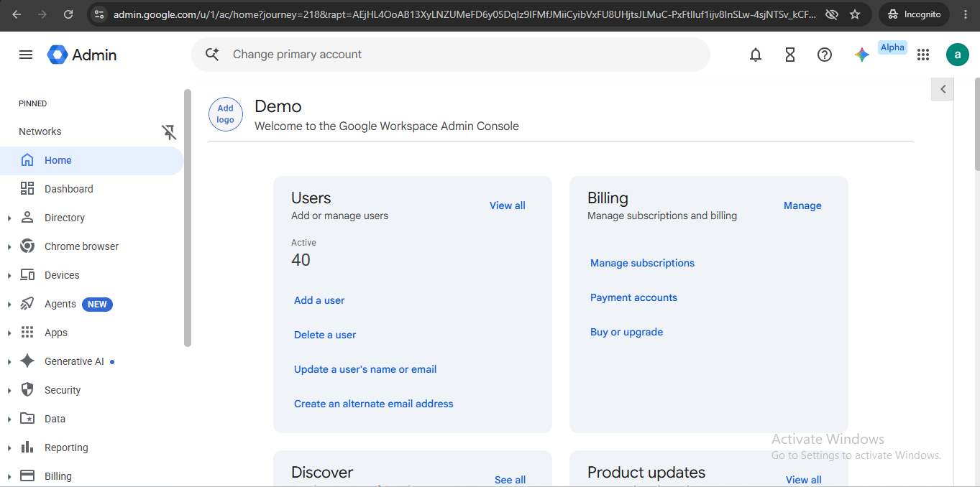Click Buy or upgrade link
This screenshot has width=980, height=487.
626,332
